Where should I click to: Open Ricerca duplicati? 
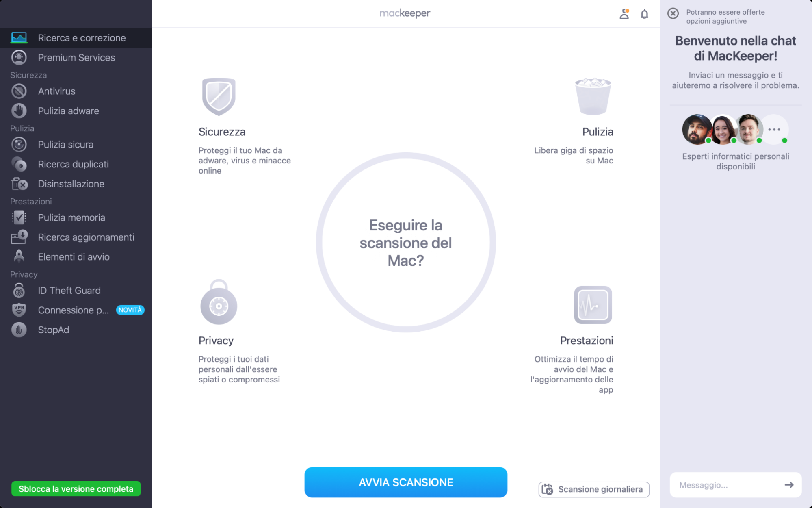73,164
